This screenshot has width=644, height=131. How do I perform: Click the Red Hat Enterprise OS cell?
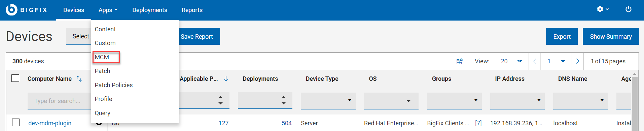pyautogui.click(x=391, y=123)
